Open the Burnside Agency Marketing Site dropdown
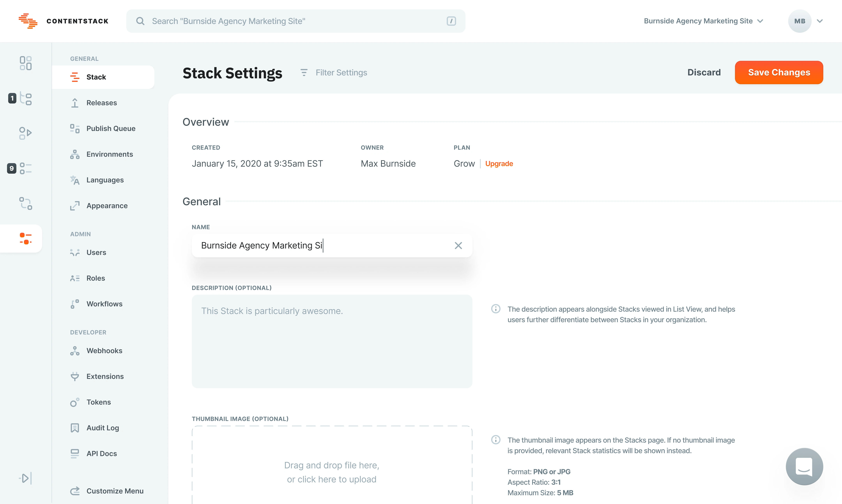The image size is (842, 504). coord(703,21)
